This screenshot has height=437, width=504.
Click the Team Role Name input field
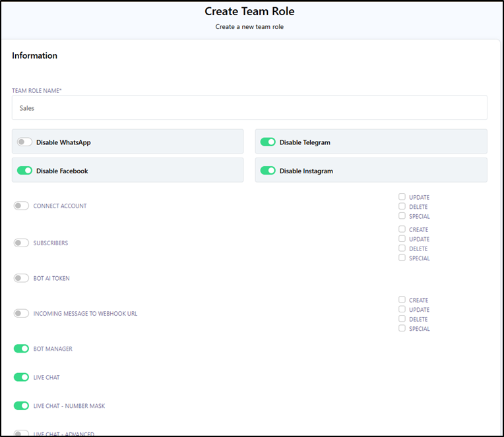click(249, 107)
